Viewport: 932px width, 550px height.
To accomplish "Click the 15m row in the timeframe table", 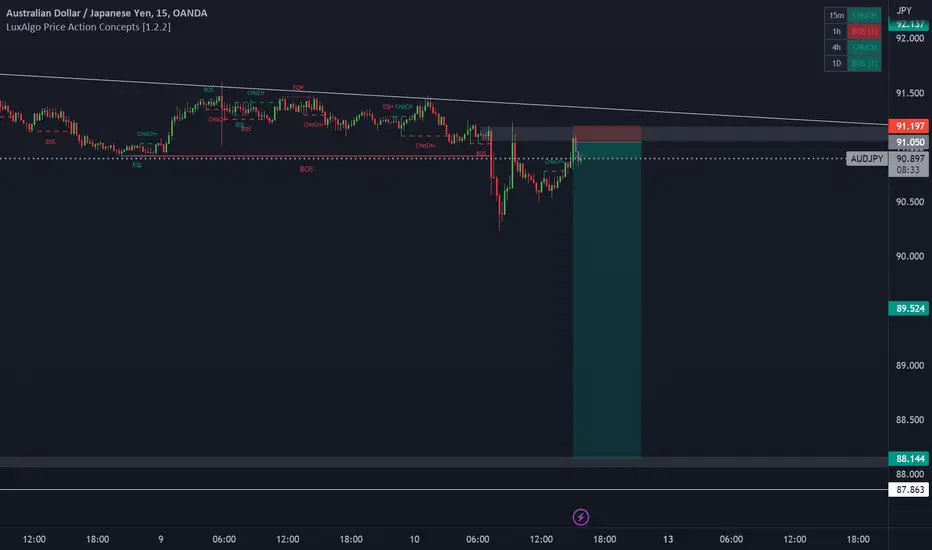I will pos(852,15).
